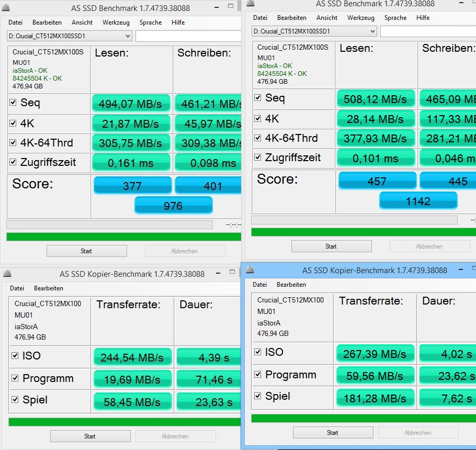Click gray progress bar in left Benchmark window
476x450 pixels.
click(x=109, y=224)
